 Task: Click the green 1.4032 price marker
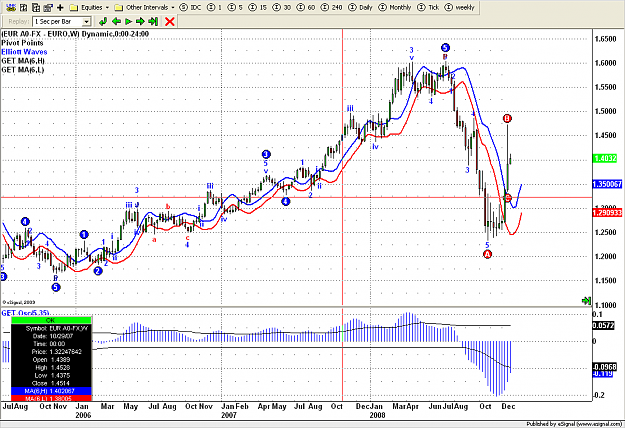605,158
